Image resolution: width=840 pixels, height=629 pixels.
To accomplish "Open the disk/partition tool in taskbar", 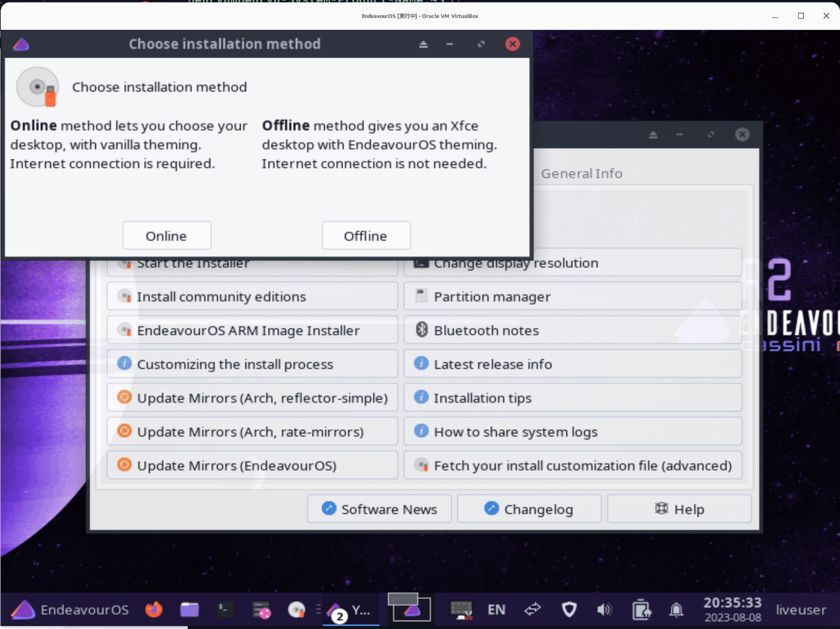I will coord(262,610).
